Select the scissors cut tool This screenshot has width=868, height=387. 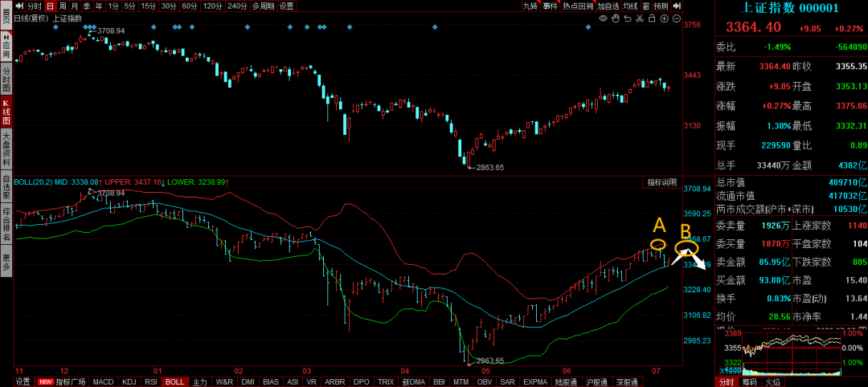click(640, 18)
